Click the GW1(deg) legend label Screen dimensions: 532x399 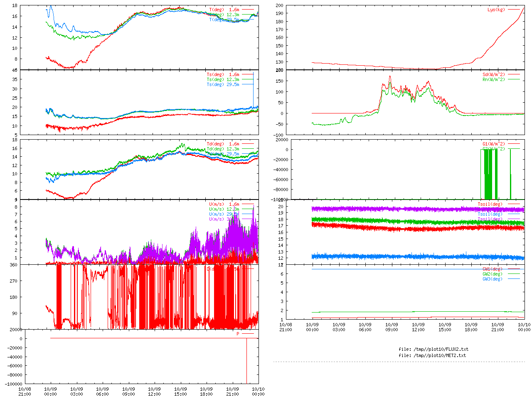pyautogui.click(x=492, y=269)
